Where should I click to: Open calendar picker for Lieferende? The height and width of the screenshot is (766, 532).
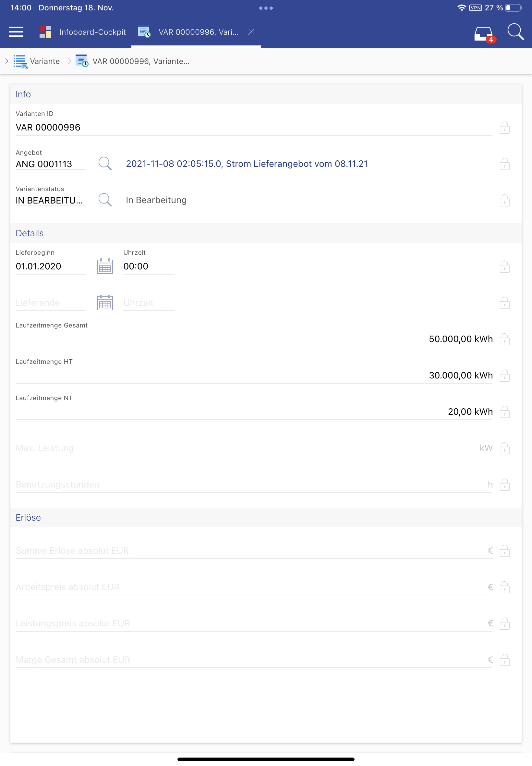point(105,303)
